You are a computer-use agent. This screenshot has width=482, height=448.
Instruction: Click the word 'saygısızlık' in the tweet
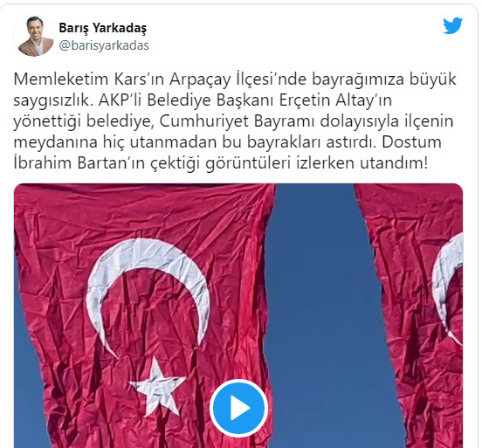53,100
